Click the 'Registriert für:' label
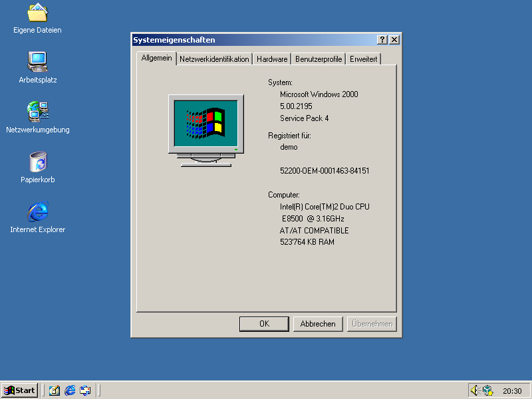Viewport: 532px width, 399px height. [289, 136]
